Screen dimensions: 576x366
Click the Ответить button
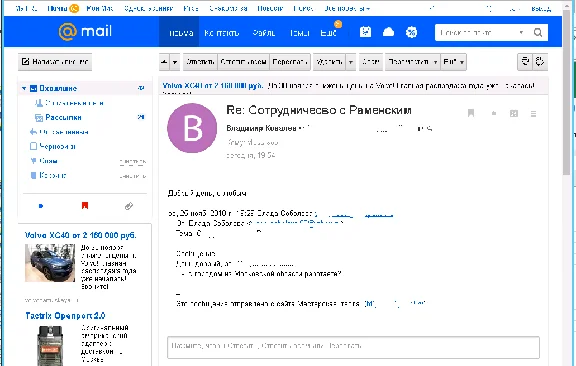coord(200,62)
